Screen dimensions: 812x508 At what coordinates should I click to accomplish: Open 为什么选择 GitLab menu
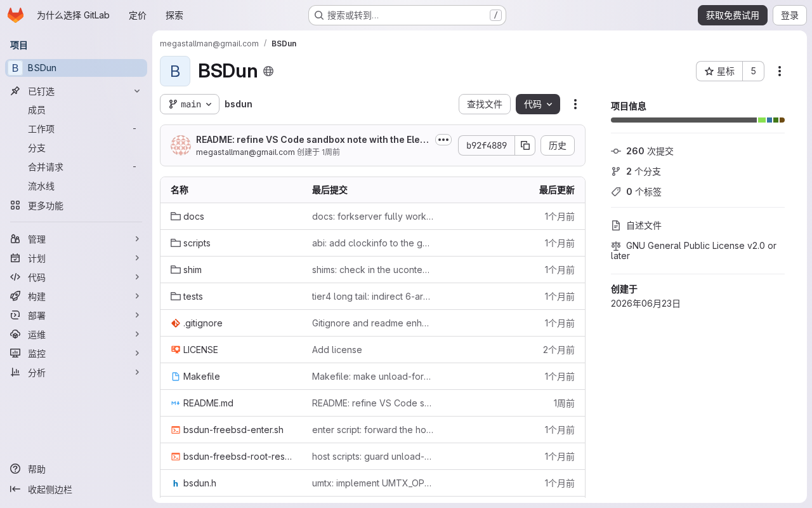click(74, 15)
